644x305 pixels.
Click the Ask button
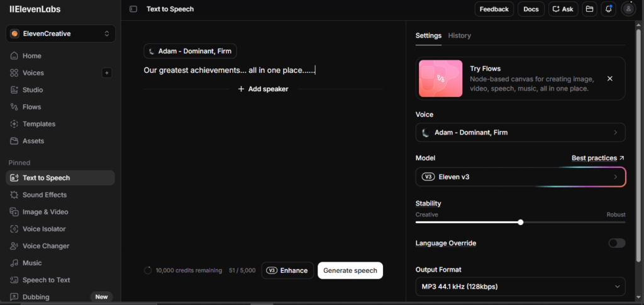[563, 9]
